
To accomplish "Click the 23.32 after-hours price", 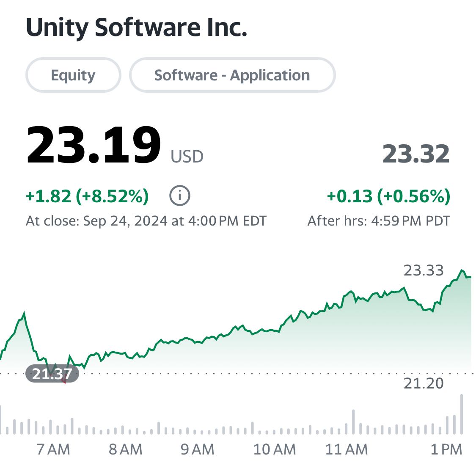I will [416, 154].
